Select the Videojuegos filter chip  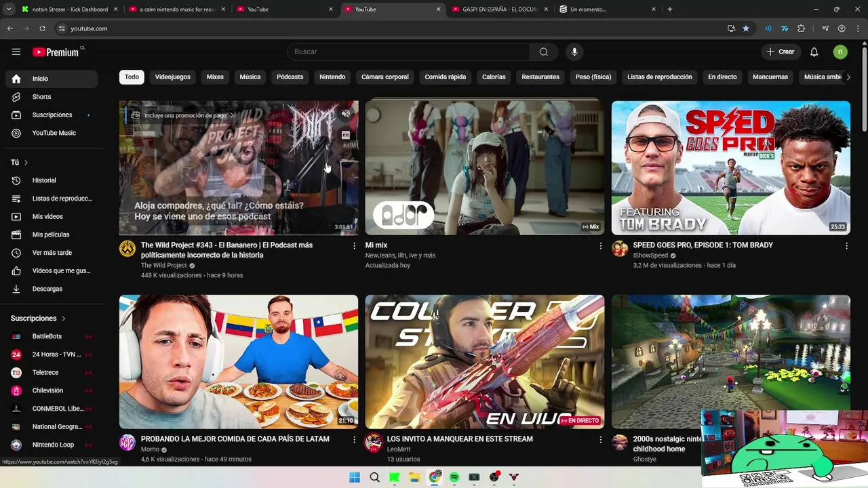coord(172,77)
